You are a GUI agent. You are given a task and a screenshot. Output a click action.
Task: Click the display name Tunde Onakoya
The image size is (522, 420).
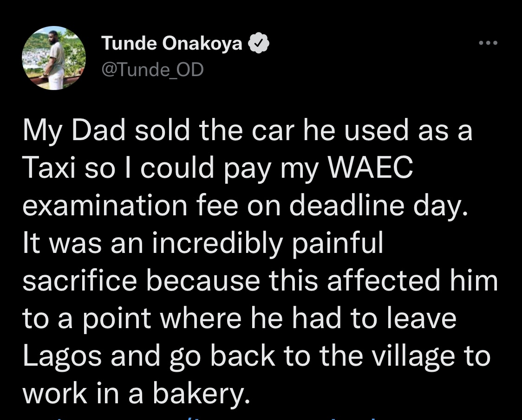(x=172, y=43)
